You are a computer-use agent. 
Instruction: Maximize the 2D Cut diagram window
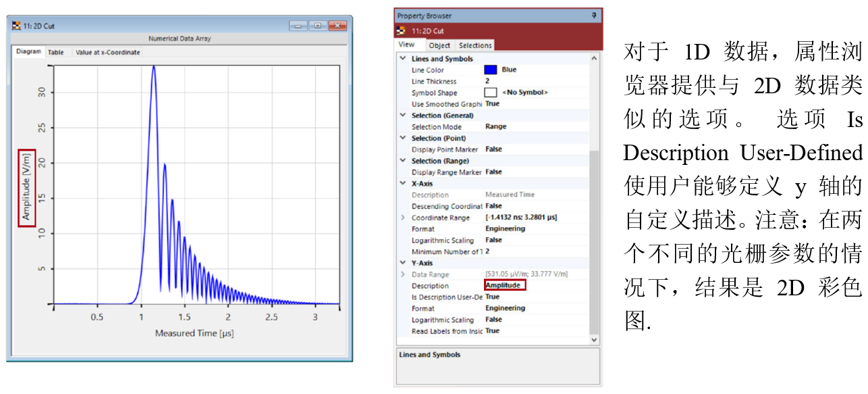point(317,26)
